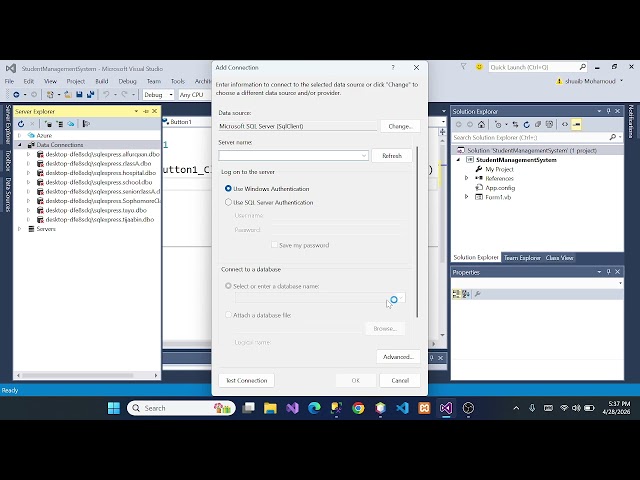Click Save All icon in main toolbar

click(90, 95)
